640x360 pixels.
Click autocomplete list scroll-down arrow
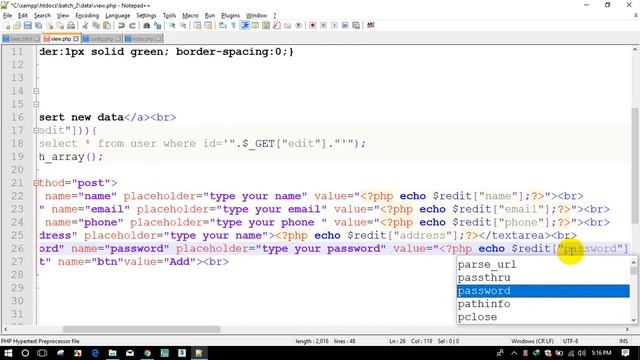633,320
